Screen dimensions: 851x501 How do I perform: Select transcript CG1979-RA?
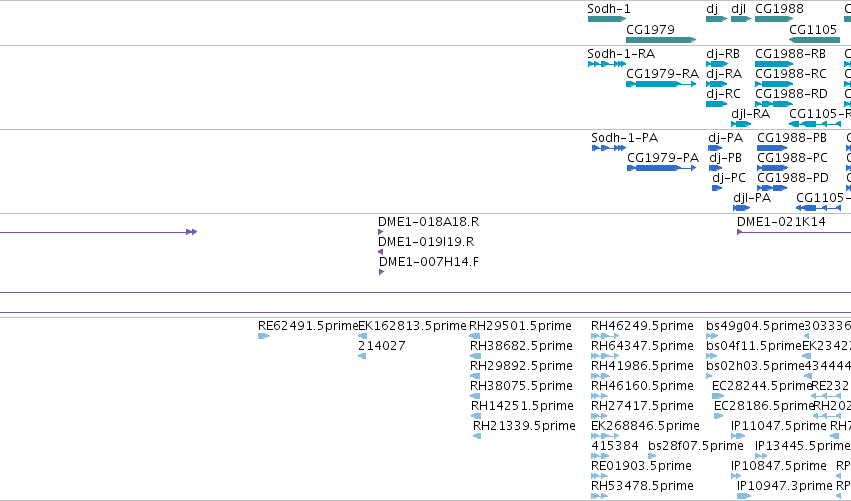661,84
